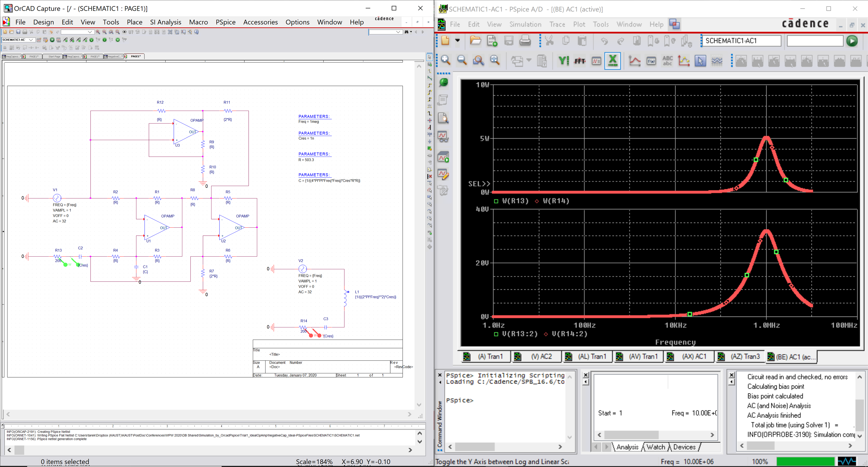Image resolution: width=868 pixels, height=467 pixels.
Task: Select the differential voltage marker icon
Action: pyautogui.click(x=72, y=40)
